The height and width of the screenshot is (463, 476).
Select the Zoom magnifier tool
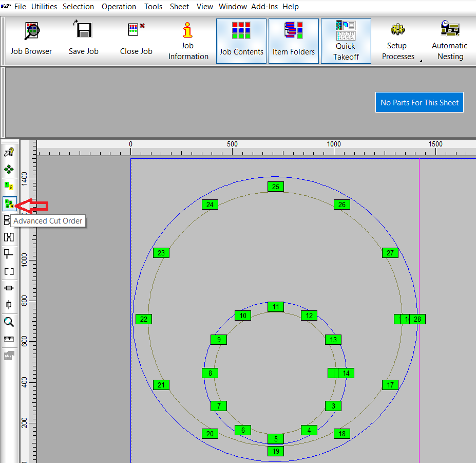(x=9, y=321)
